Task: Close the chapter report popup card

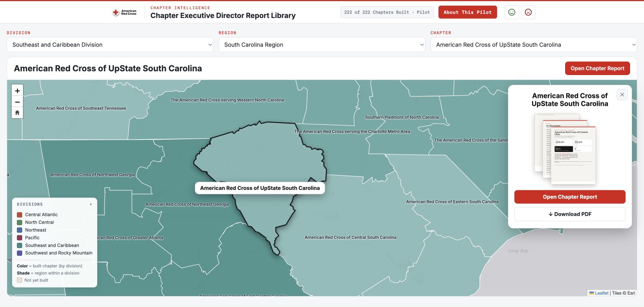Action: (x=622, y=95)
